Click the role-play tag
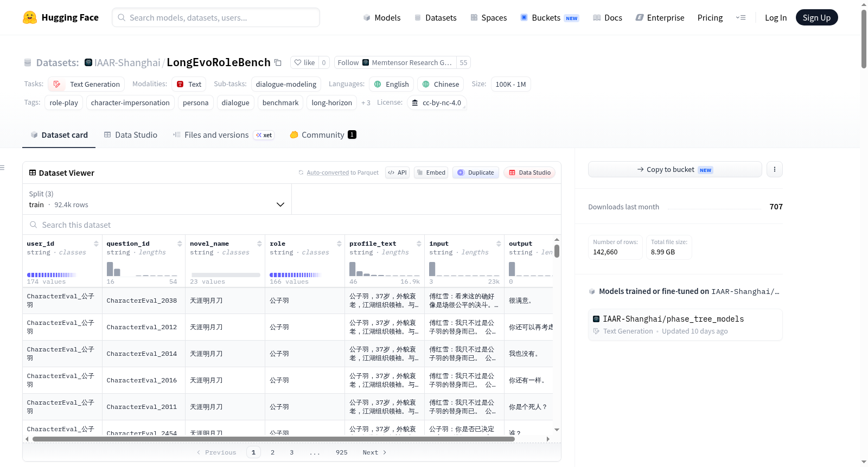The image size is (868, 467). tap(64, 103)
